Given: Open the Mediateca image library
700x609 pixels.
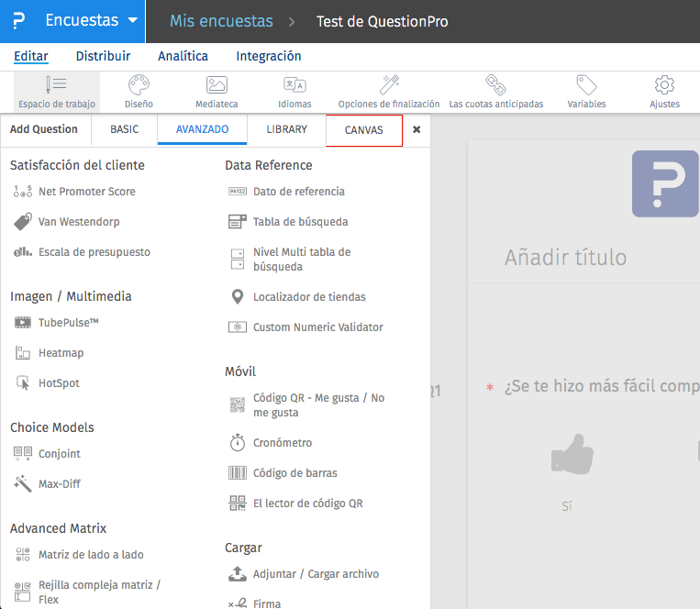Looking at the screenshot, I should pos(217,92).
